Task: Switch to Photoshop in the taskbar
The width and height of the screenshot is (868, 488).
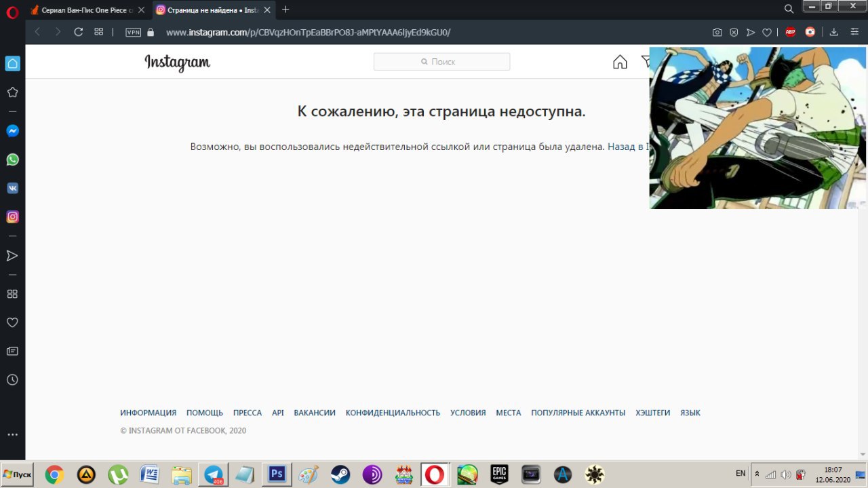Action: 277,474
